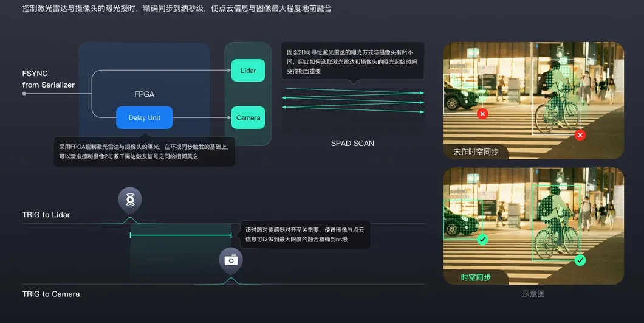Click the time interval bar between triggers
The height and width of the screenshot is (323, 644).
(180, 235)
